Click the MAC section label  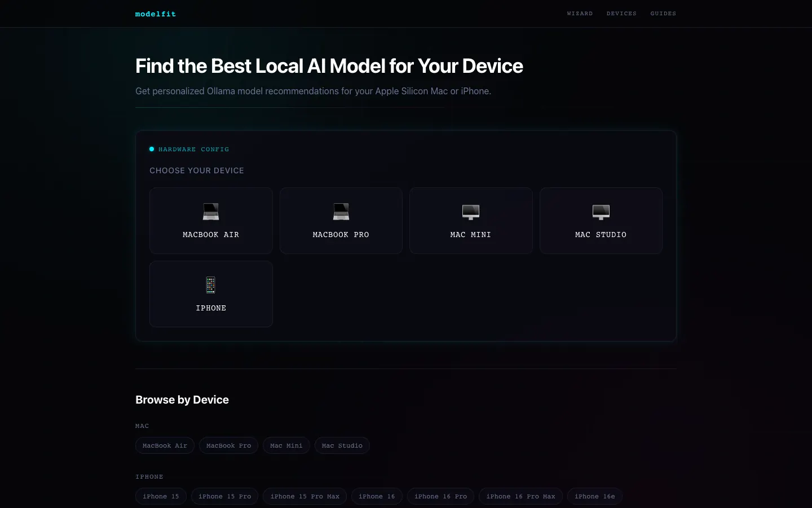coord(142,426)
